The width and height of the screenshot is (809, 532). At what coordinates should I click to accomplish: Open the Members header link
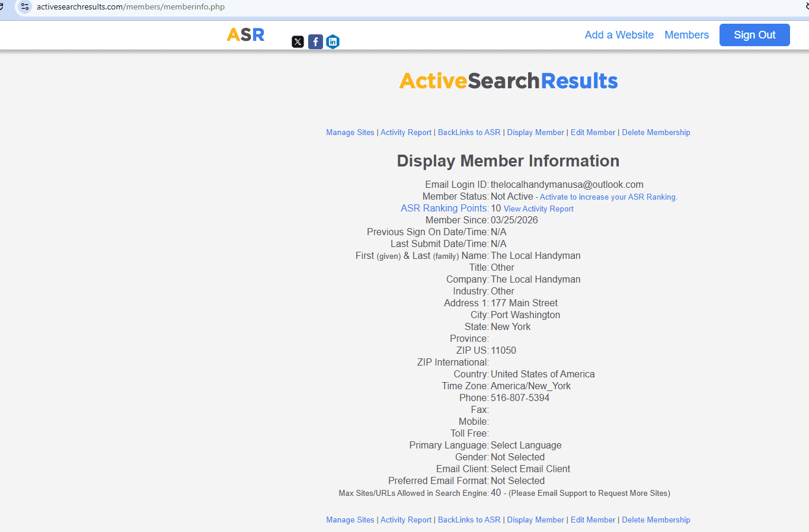[686, 35]
